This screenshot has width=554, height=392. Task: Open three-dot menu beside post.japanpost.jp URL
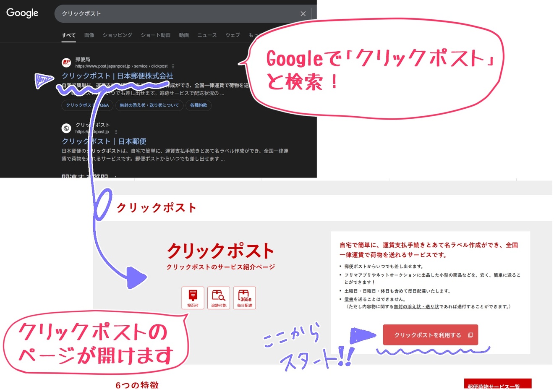(173, 66)
